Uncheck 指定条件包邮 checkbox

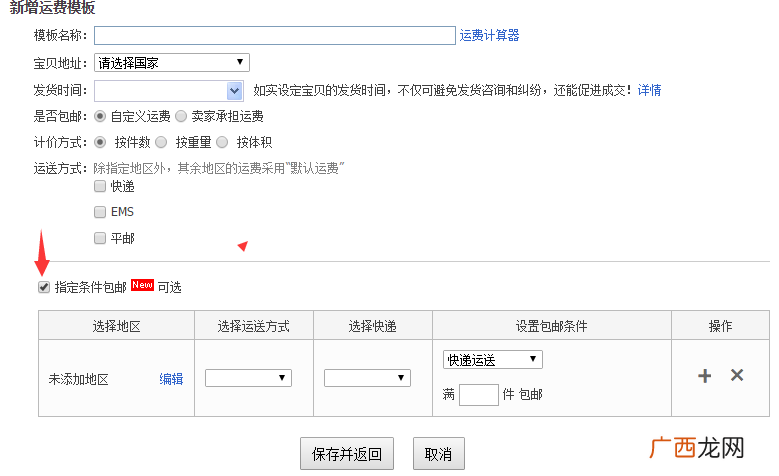[44, 287]
